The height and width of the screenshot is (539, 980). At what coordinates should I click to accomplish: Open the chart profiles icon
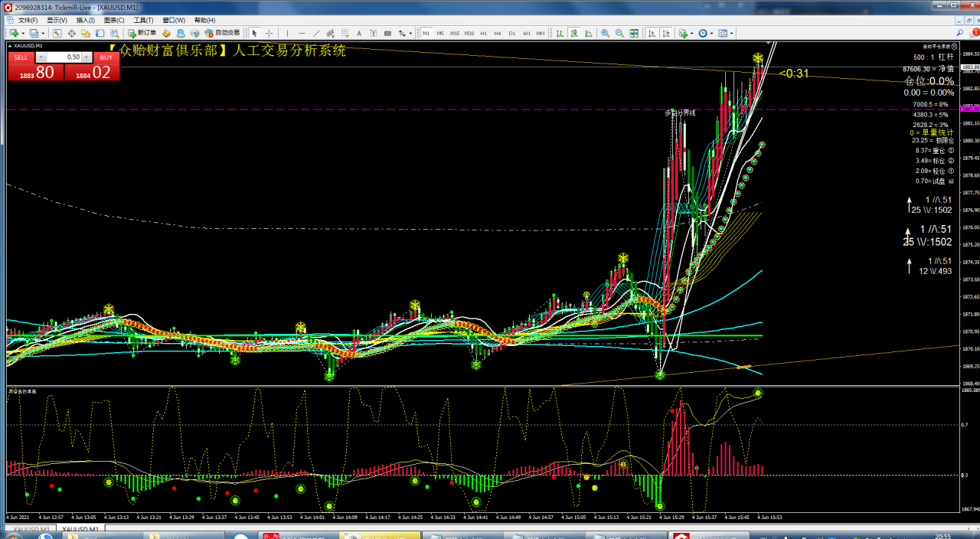[34, 33]
